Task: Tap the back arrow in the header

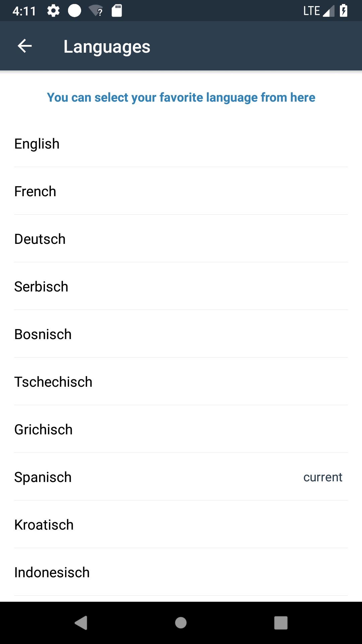Action: (24, 46)
